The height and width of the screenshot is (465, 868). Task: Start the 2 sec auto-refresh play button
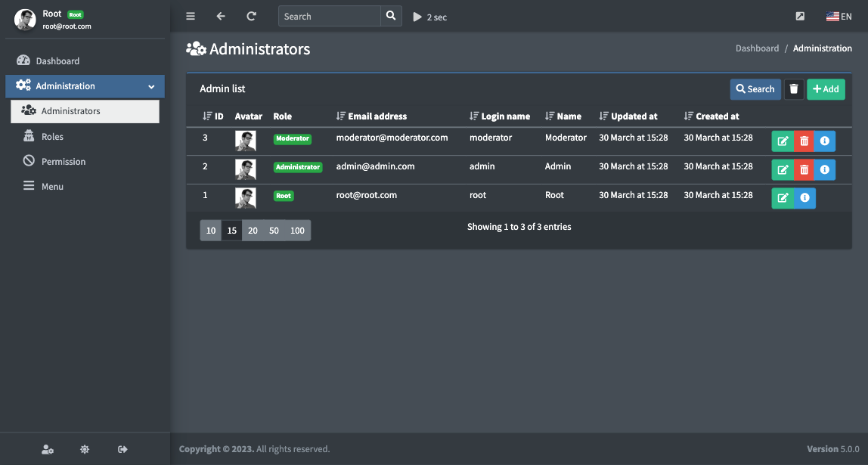point(417,17)
